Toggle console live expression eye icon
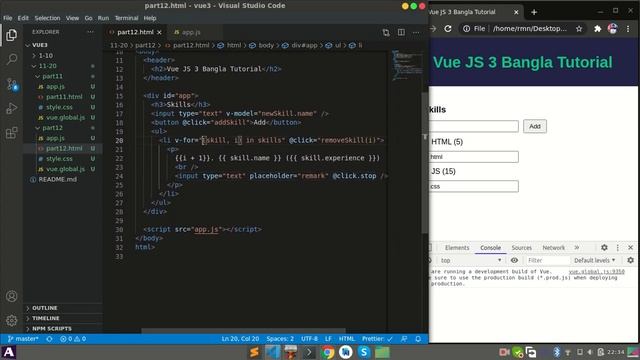The image size is (640, 360). click(x=514, y=260)
